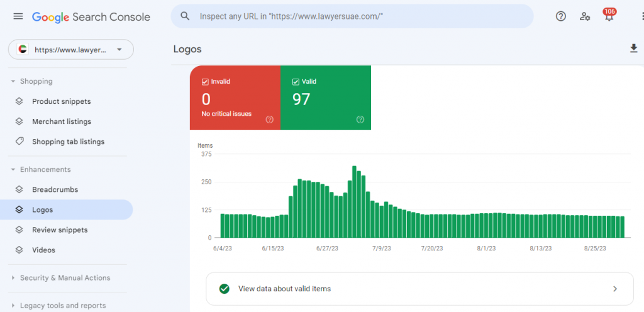Click the help question mark icon
The image size is (644, 312).
(x=560, y=16)
